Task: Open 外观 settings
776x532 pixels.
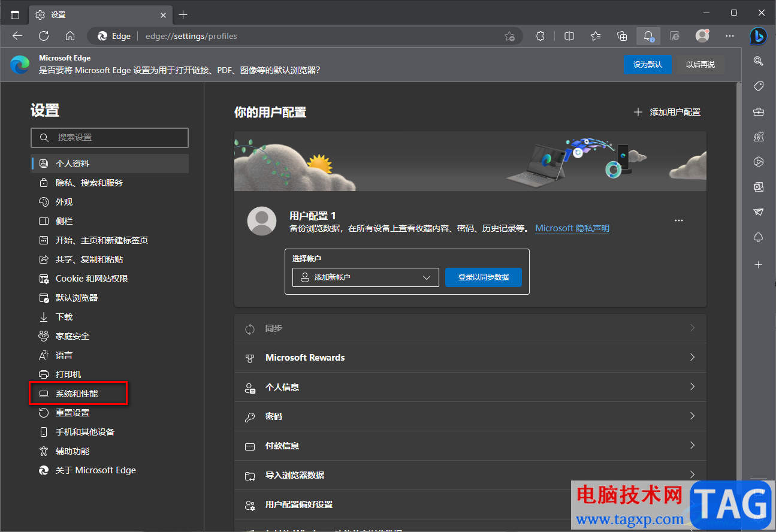Action: tap(110, 202)
